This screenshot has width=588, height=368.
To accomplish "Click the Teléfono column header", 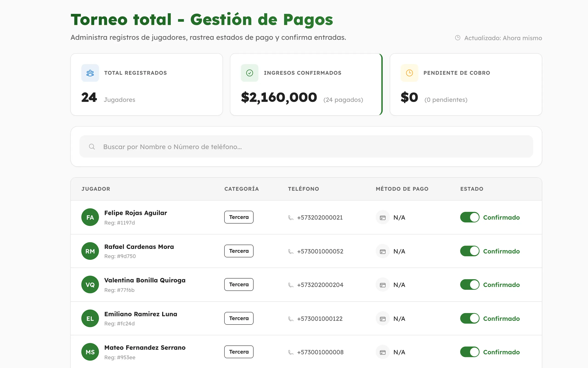I will click(x=303, y=189).
